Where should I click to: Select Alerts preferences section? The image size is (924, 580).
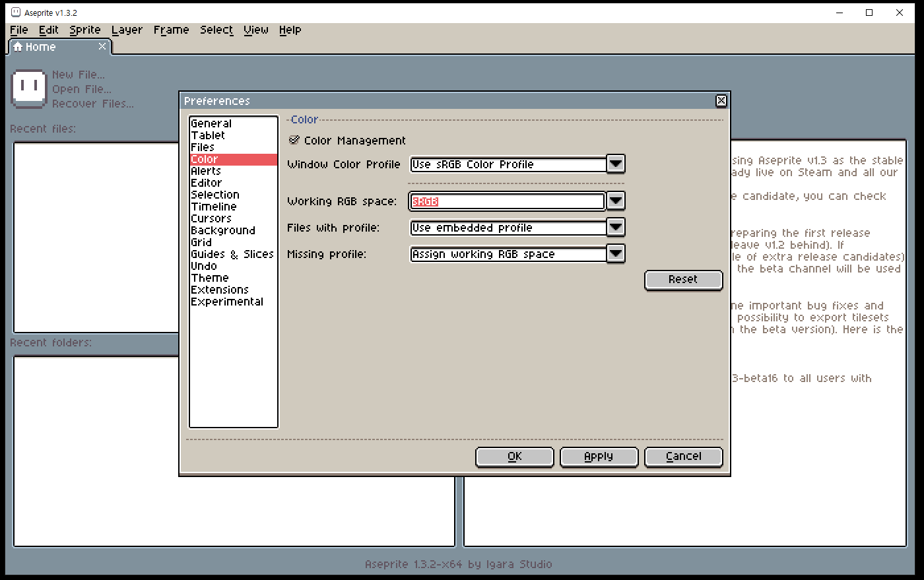coord(234,171)
